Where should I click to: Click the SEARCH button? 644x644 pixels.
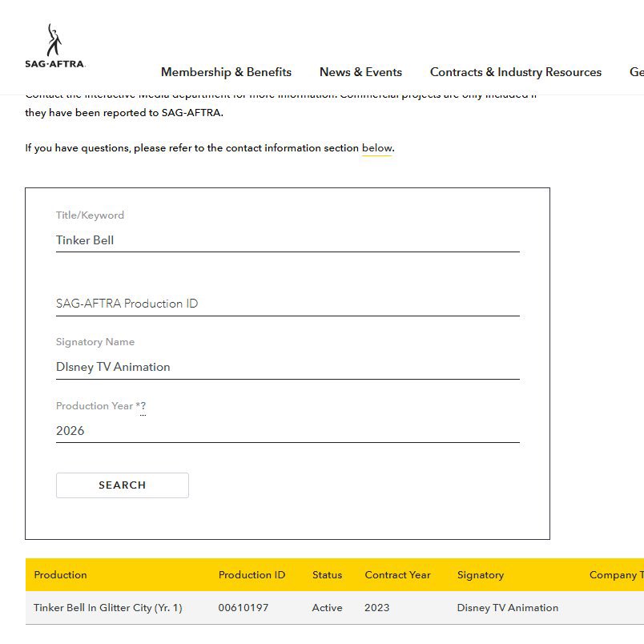pos(123,485)
